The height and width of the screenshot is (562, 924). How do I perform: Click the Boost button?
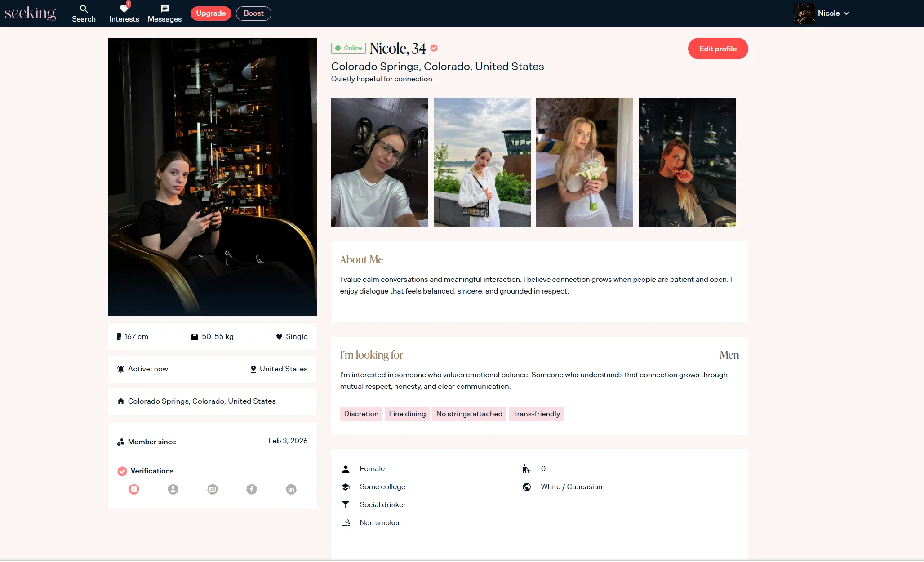click(253, 13)
